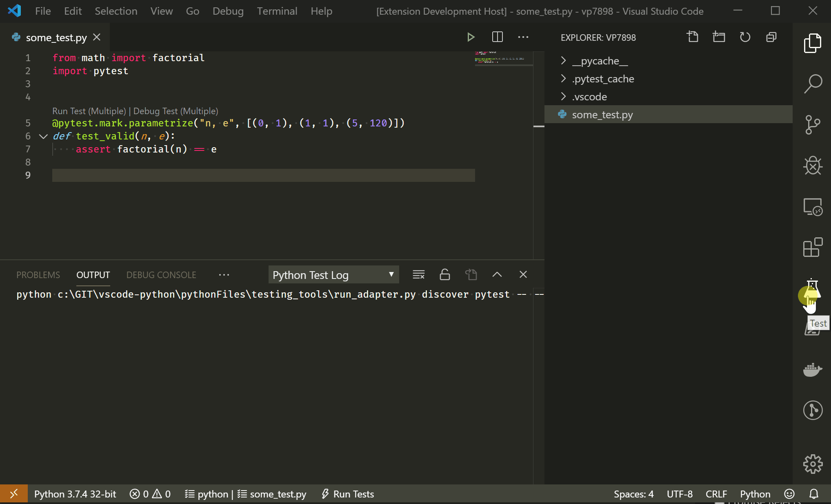Select the some_test.py editor tab
This screenshot has width=831, height=504.
[56, 38]
